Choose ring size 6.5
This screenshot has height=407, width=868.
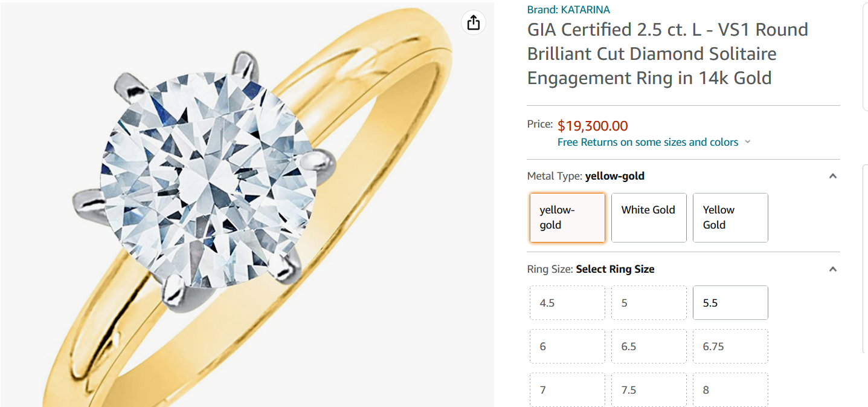click(649, 347)
